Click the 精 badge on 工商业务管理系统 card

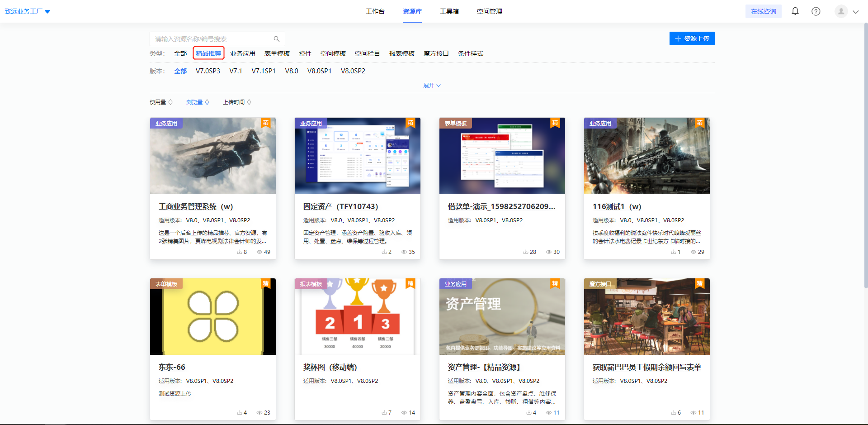266,123
